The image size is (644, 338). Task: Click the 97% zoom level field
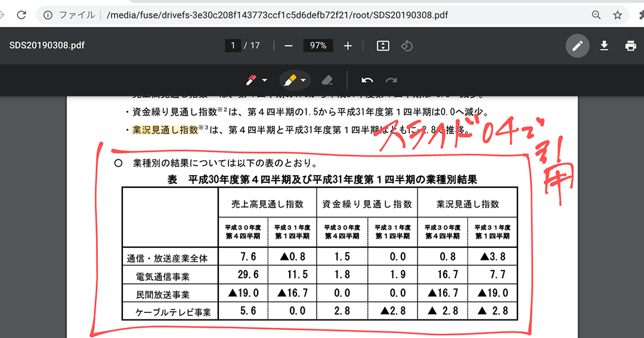[318, 45]
